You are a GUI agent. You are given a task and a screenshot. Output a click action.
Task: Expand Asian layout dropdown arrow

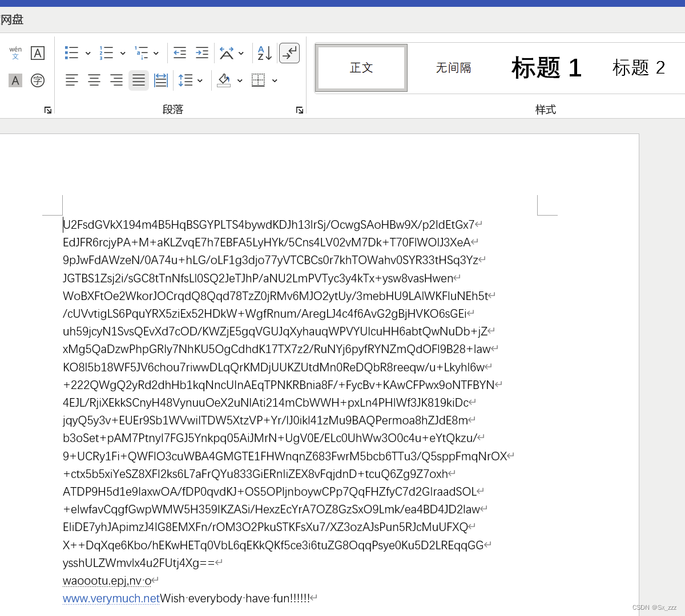pyautogui.click(x=241, y=53)
